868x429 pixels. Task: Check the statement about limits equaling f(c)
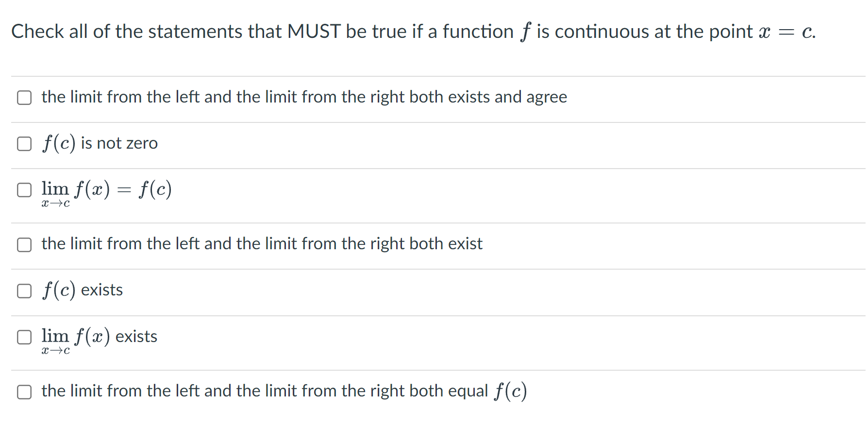(24, 392)
